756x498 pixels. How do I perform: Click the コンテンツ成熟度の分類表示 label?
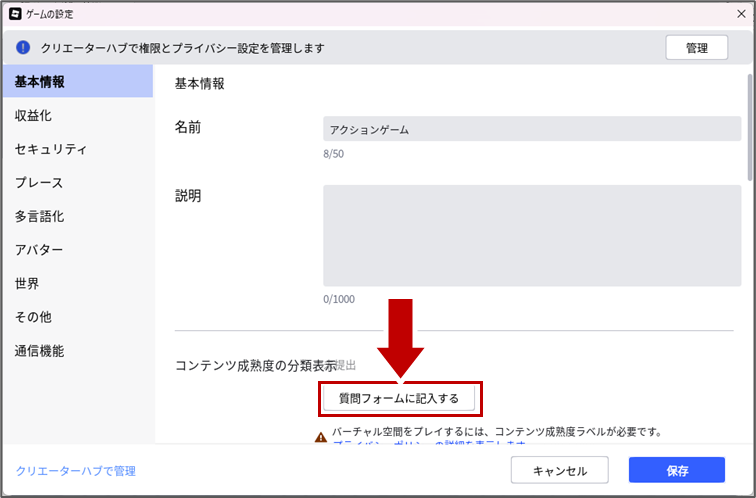[256, 366]
